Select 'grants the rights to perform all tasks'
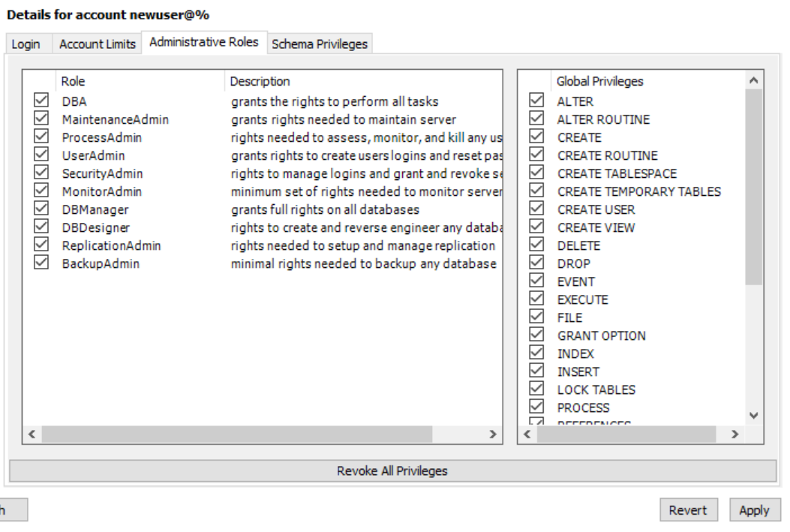 click(x=335, y=101)
